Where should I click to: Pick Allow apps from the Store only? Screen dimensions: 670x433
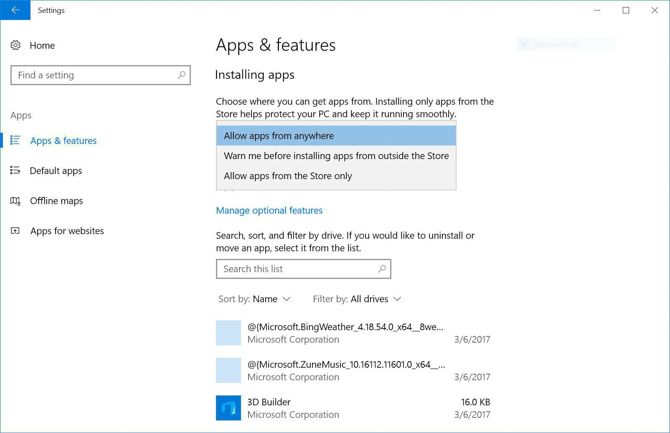[335, 176]
